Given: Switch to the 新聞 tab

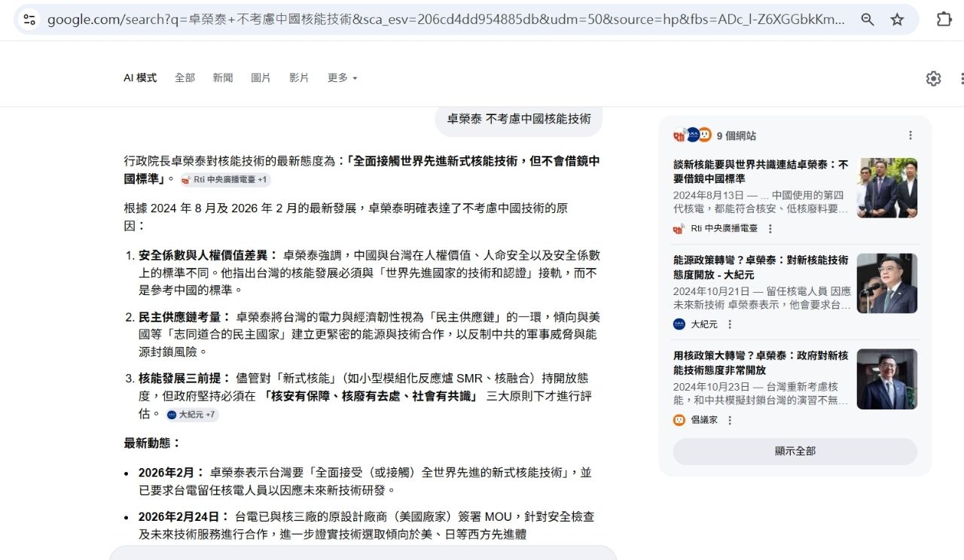Looking at the screenshot, I should pos(223,78).
